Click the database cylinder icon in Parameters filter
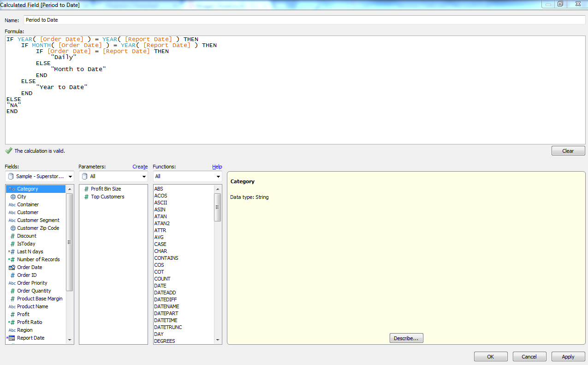This screenshot has width=588, height=365. pyautogui.click(x=85, y=176)
